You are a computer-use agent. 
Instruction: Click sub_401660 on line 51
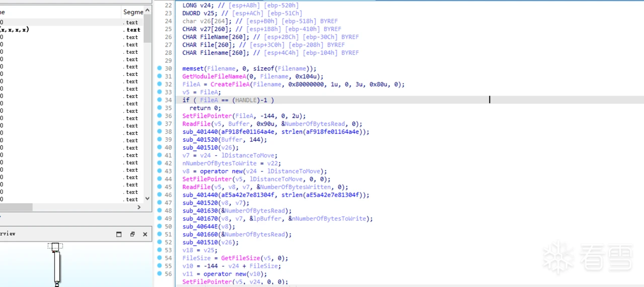coord(200,235)
